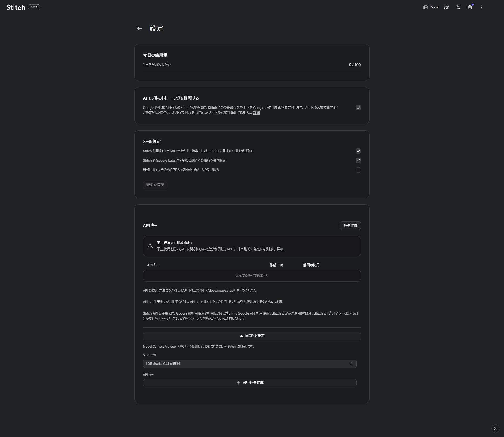Click the gift box icon
Screen dimensions: 504x437
(x=470, y=7)
